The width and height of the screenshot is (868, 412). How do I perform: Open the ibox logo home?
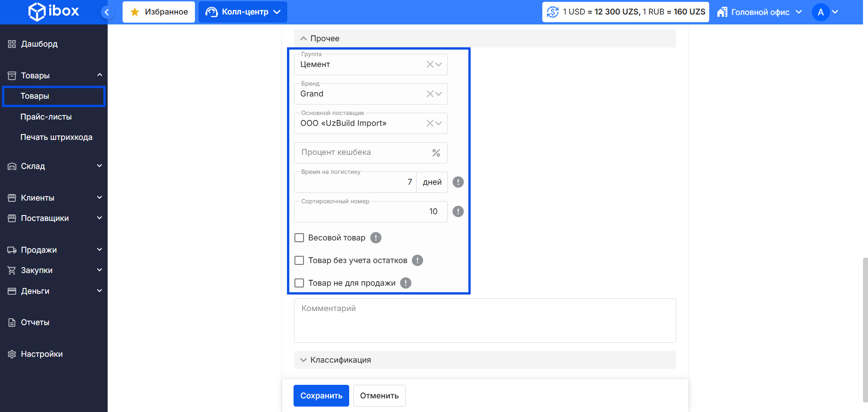[x=54, y=11]
